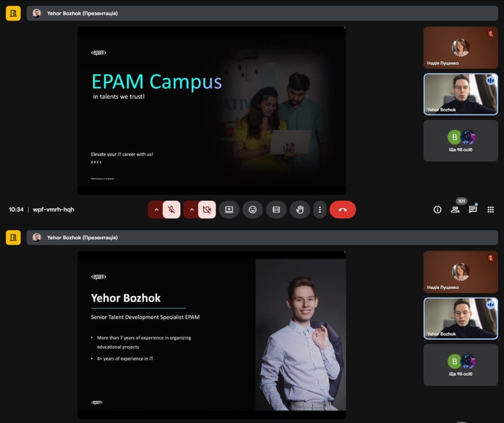Click the meeting code wpf-vmrh-hqh

click(x=54, y=209)
